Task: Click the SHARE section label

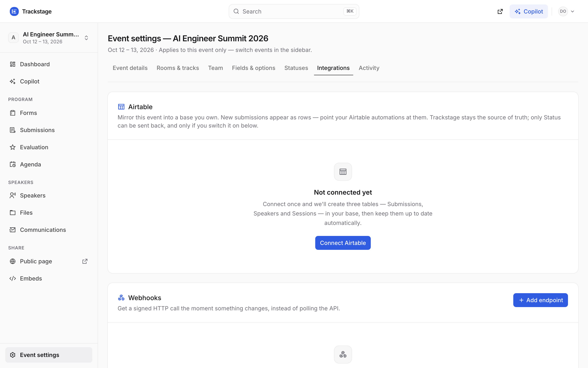Action: (x=16, y=248)
